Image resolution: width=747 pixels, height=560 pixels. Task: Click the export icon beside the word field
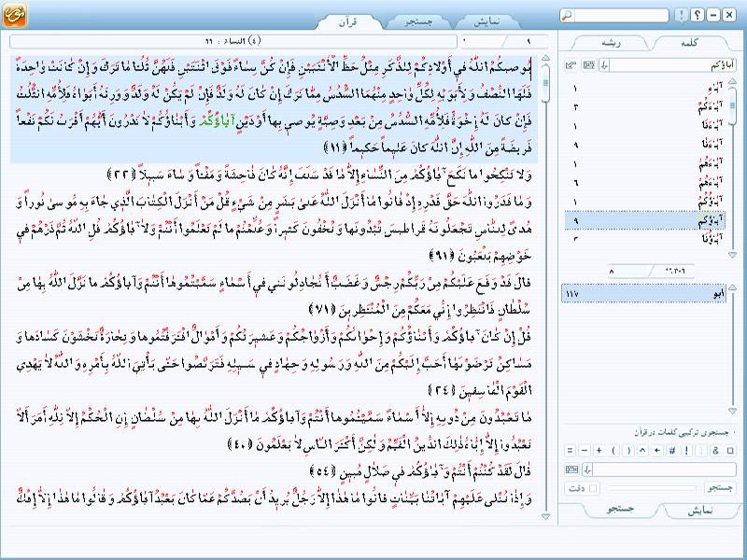click(x=571, y=65)
